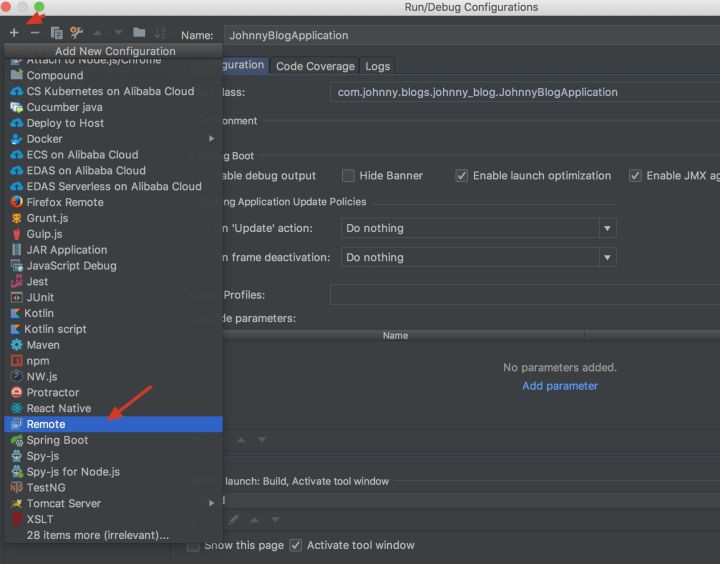Toggle Enable launch optimization checkbox
The width and height of the screenshot is (720, 564).
[461, 175]
